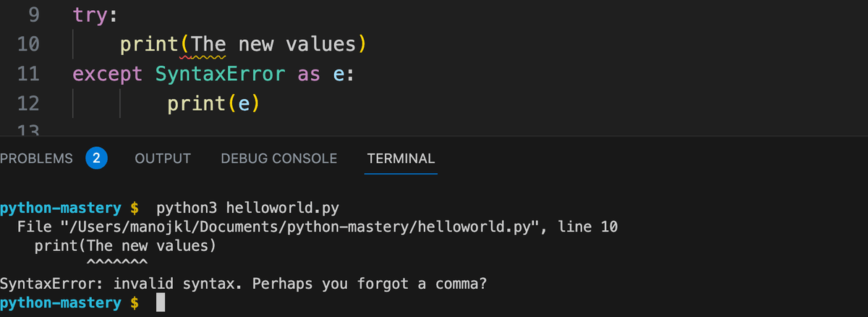Image resolution: width=868 pixels, height=317 pixels.
Task: Click the python3 helloworld.py command text
Action: click(247, 208)
